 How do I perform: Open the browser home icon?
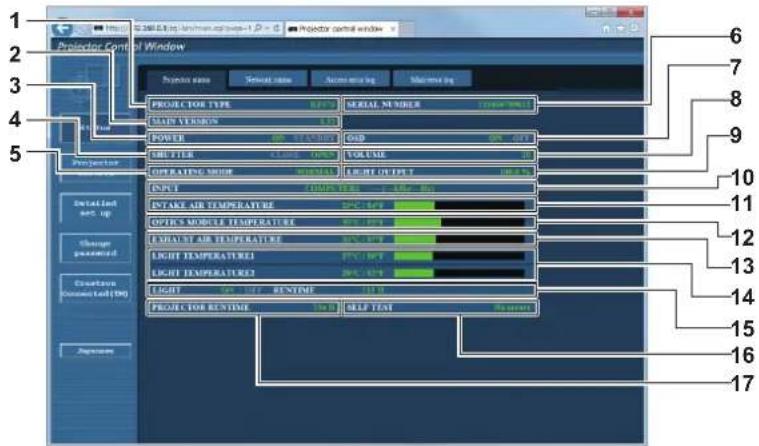607,29
